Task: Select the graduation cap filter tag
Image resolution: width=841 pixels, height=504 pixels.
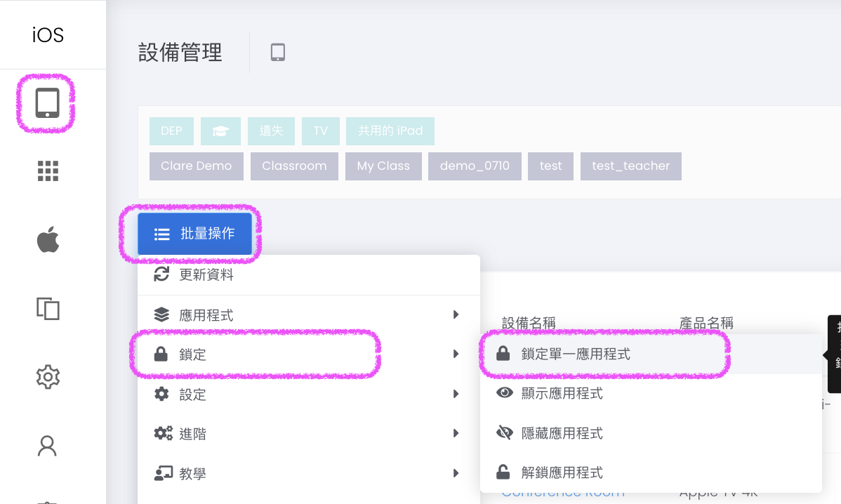Action: coord(220,131)
